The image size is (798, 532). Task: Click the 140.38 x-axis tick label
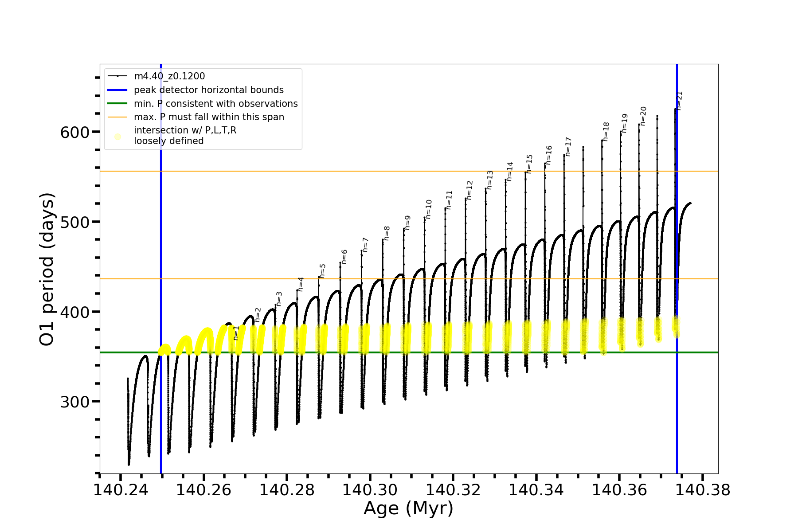pos(703,490)
